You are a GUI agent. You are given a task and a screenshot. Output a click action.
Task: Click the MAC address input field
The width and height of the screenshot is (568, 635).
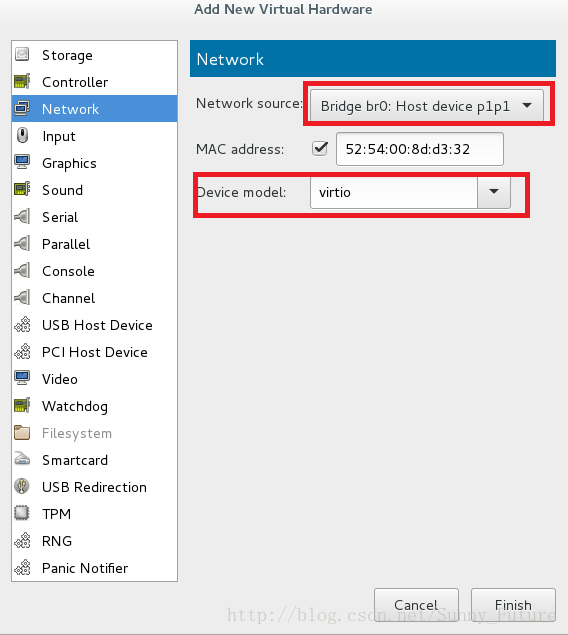(x=420, y=149)
